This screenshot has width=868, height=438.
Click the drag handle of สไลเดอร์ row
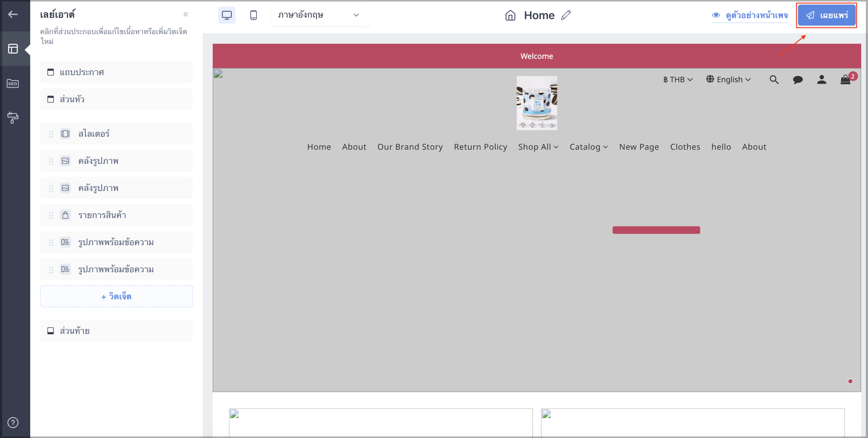[x=51, y=134]
